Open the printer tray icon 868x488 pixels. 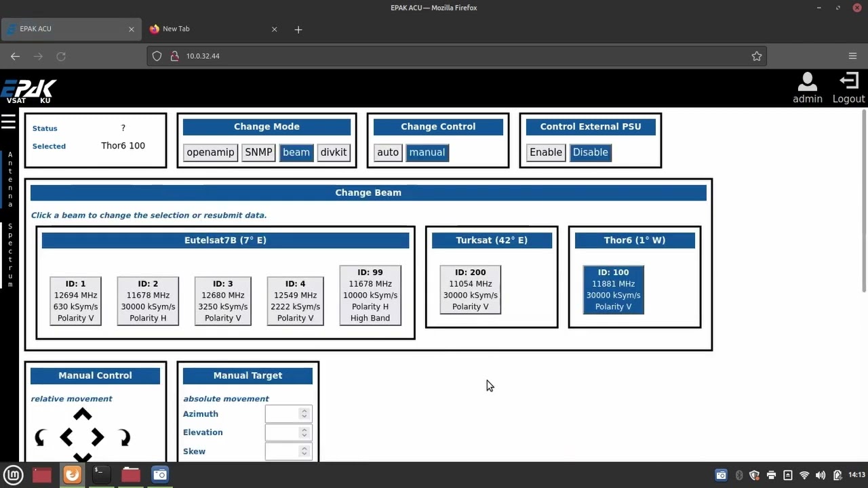pos(771,475)
